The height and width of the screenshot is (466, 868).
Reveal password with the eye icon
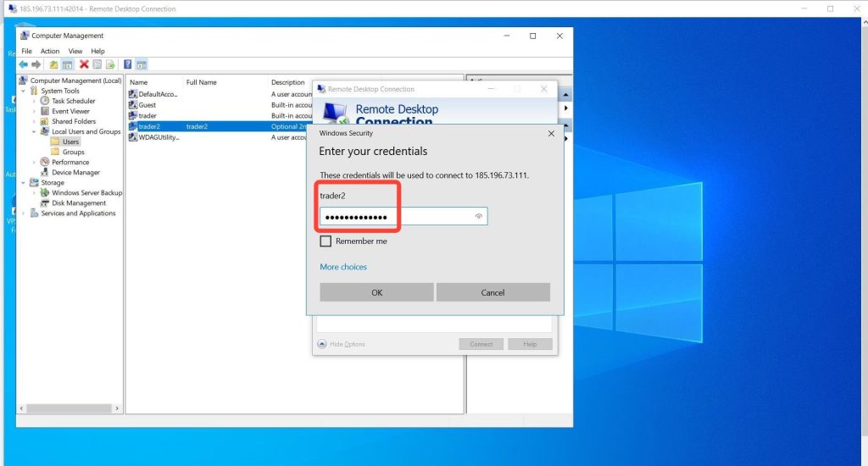(479, 217)
